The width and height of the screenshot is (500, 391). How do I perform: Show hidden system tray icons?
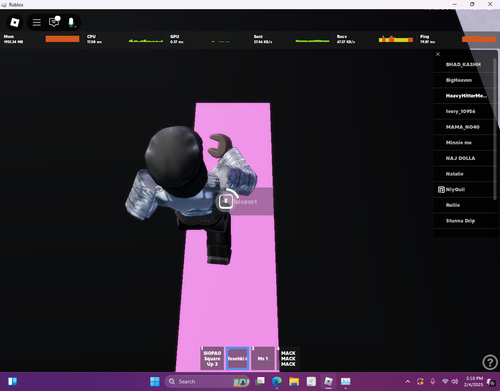(408, 381)
